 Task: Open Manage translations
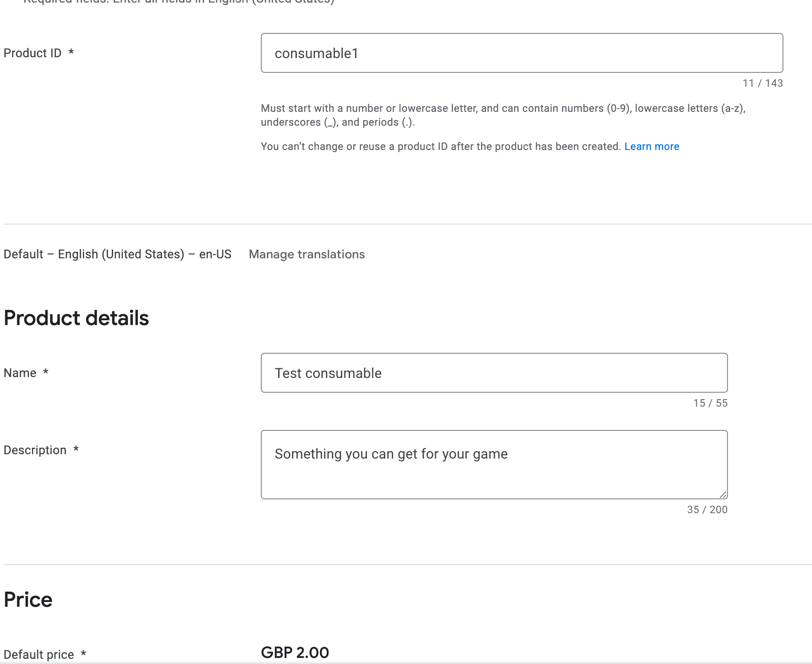[x=306, y=254]
